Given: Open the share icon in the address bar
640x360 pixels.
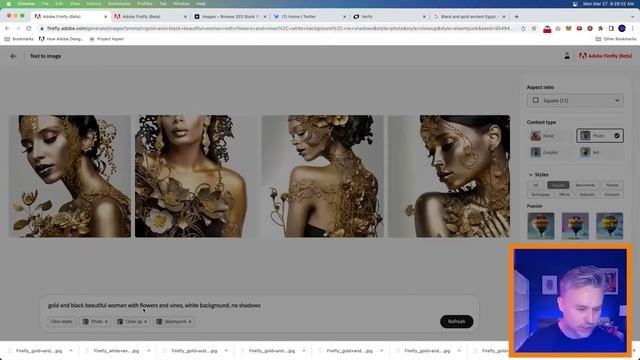Looking at the screenshot, I should point(523,29).
